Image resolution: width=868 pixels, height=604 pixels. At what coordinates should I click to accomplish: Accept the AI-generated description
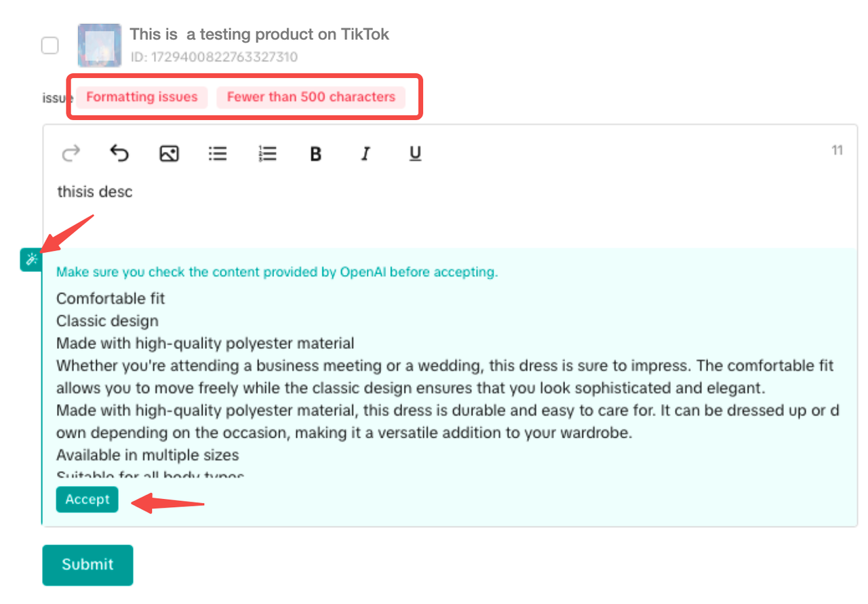[x=87, y=500]
